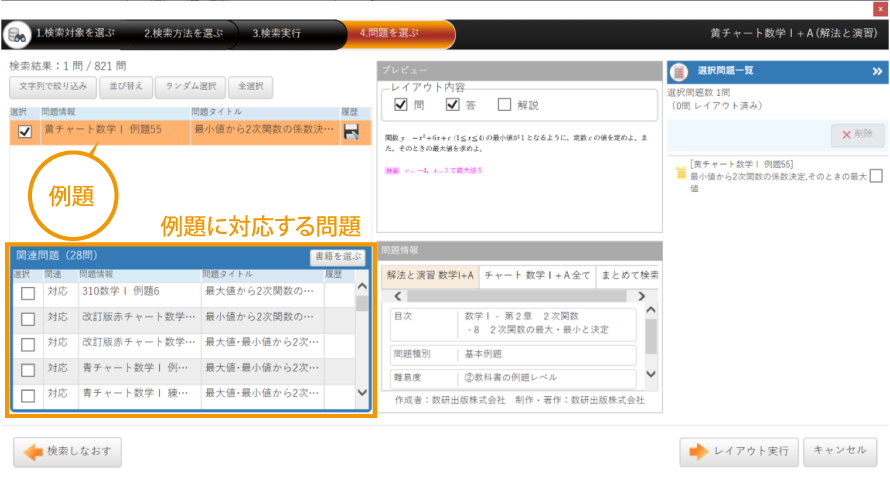The height and width of the screenshot is (487, 890).
Task: Click 全選択 button
Action: (x=250, y=86)
